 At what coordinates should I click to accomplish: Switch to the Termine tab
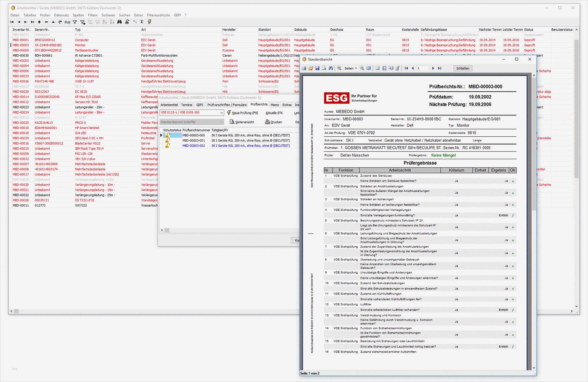click(x=186, y=105)
